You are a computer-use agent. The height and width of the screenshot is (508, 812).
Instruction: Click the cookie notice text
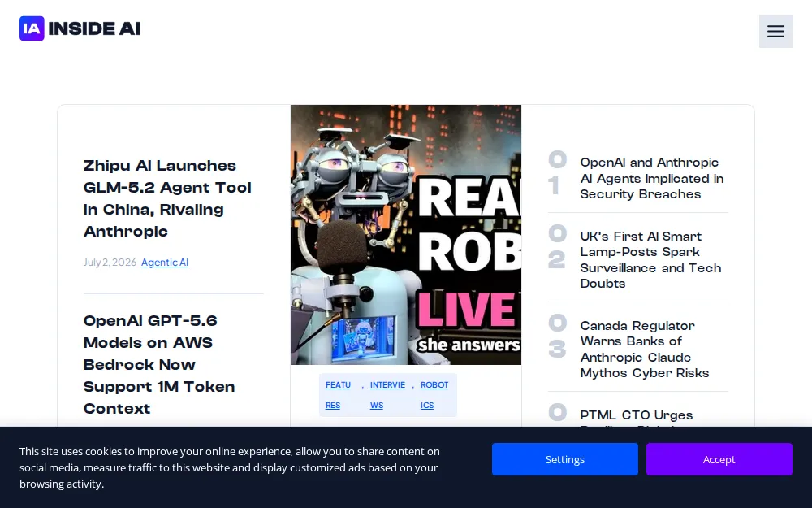(230, 467)
